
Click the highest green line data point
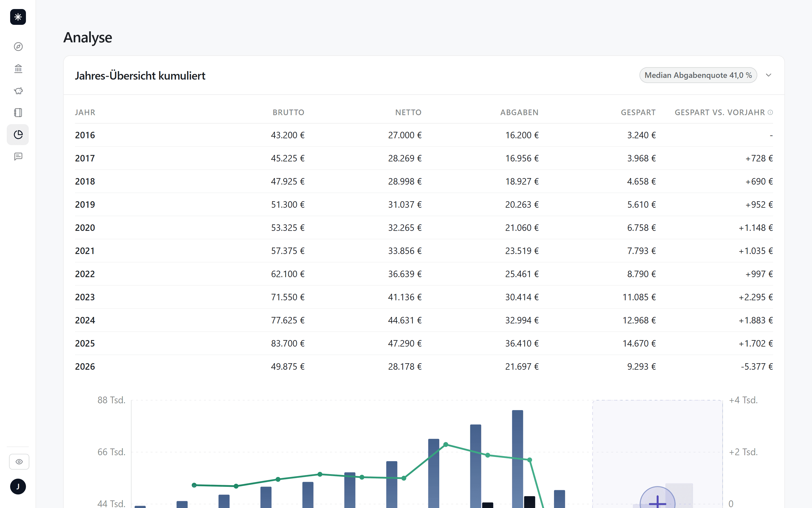(x=446, y=444)
